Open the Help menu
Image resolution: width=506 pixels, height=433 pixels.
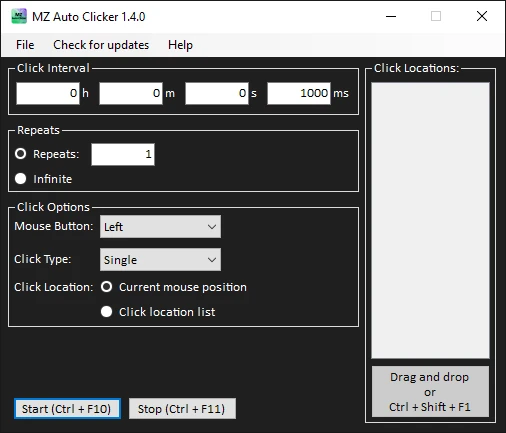click(180, 45)
